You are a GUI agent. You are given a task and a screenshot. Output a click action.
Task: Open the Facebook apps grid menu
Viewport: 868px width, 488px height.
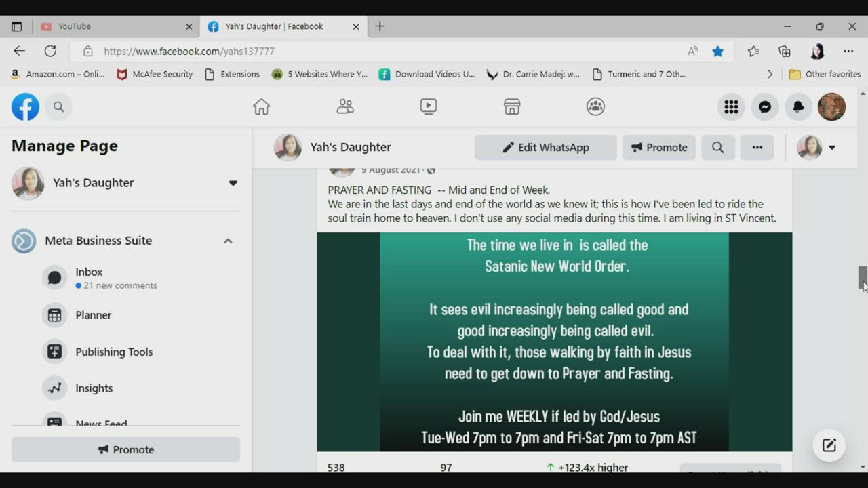[731, 107]
